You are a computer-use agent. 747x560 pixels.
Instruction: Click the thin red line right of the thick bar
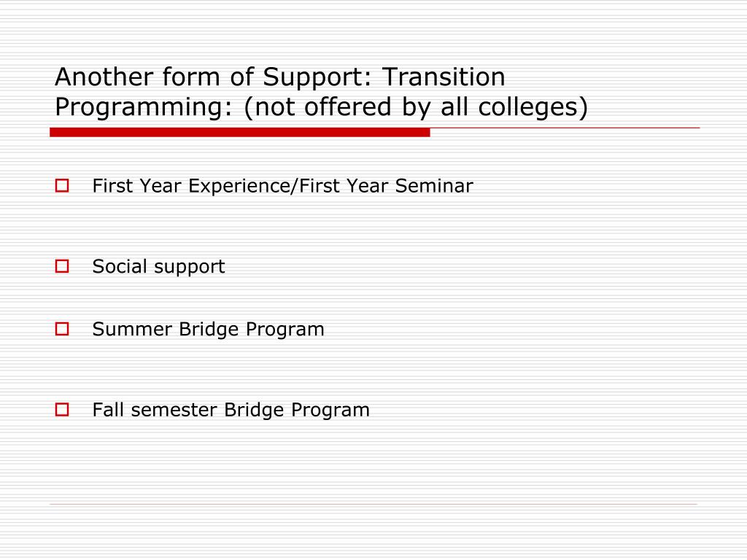[x=565, y=128]
